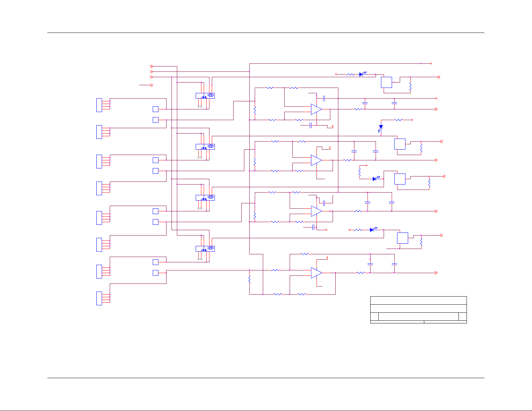Select the topmost small square test pad

click(155, 109)
